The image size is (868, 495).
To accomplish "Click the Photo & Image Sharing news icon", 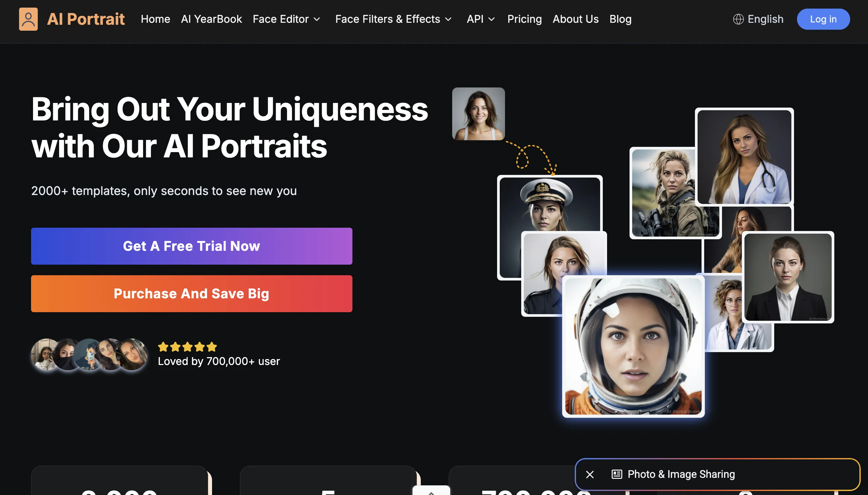I will [617, 474].
